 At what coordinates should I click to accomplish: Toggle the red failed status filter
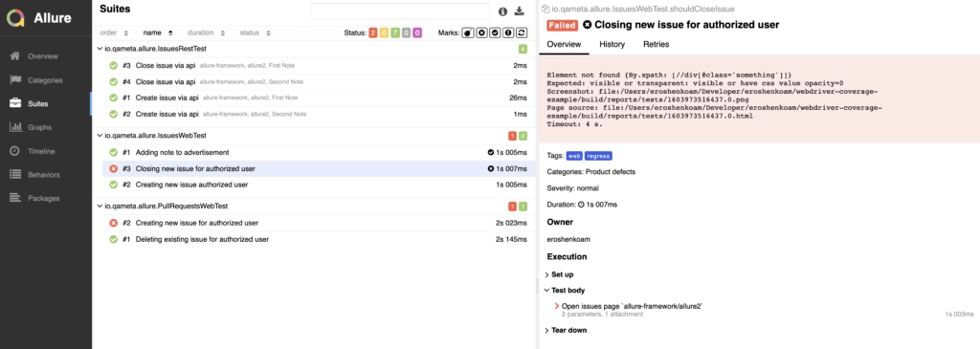click(x=373, y=33)
